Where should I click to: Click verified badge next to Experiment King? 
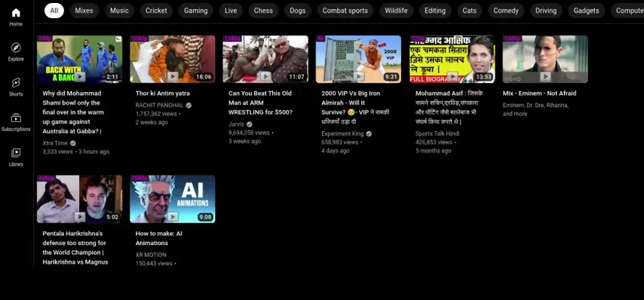(369, 133)
